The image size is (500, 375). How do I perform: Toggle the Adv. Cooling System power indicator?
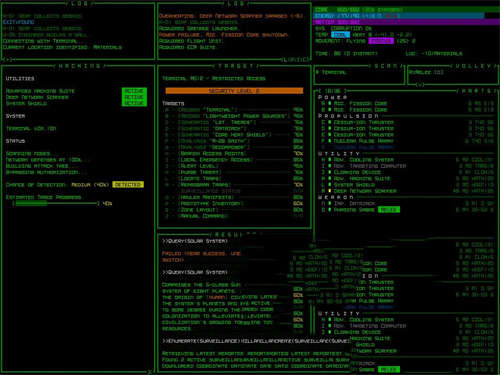[x=330, y=160]
